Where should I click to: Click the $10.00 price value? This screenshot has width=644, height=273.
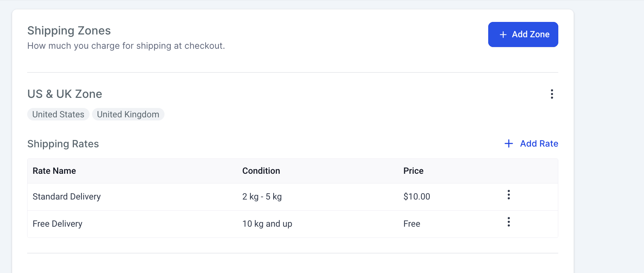[417, 196]
